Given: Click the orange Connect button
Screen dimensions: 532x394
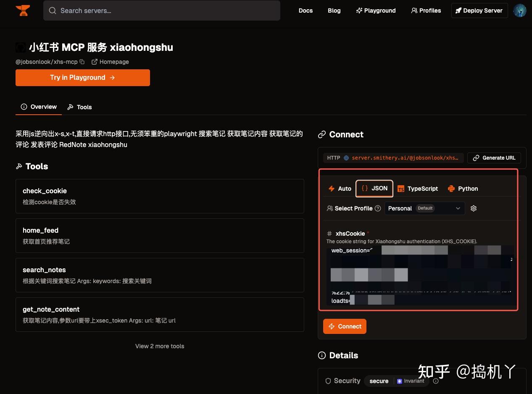Looking at the screenshot, I should (345, 326).
